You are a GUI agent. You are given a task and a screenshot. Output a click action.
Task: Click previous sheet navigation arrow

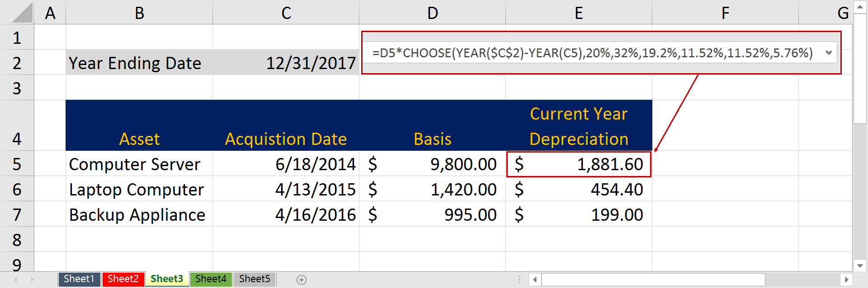pos(16,280)
